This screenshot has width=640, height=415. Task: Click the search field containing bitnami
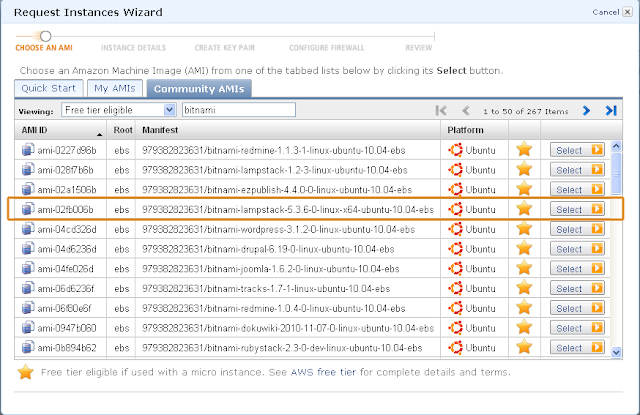[239, 110]
